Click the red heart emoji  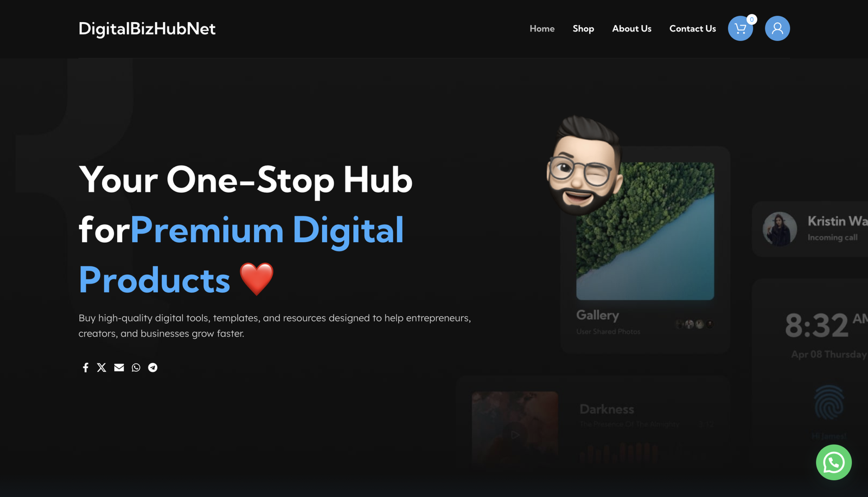(x=257, y=279)
